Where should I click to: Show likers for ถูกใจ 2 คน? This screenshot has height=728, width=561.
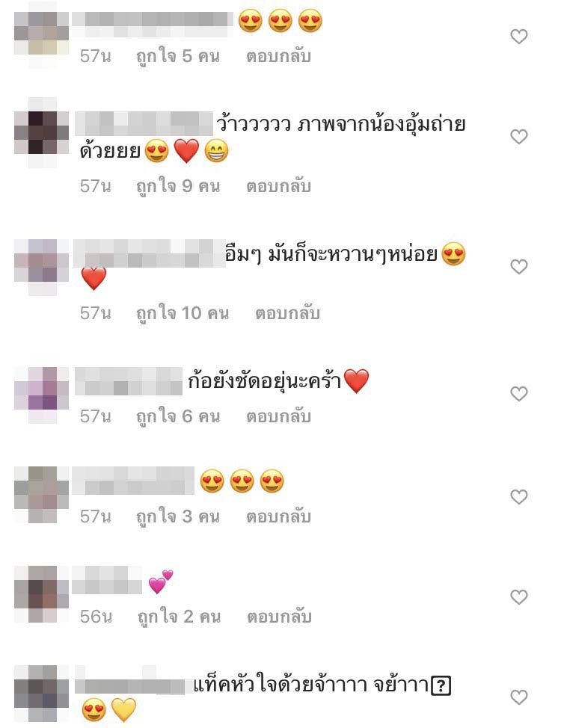(179, 617)
